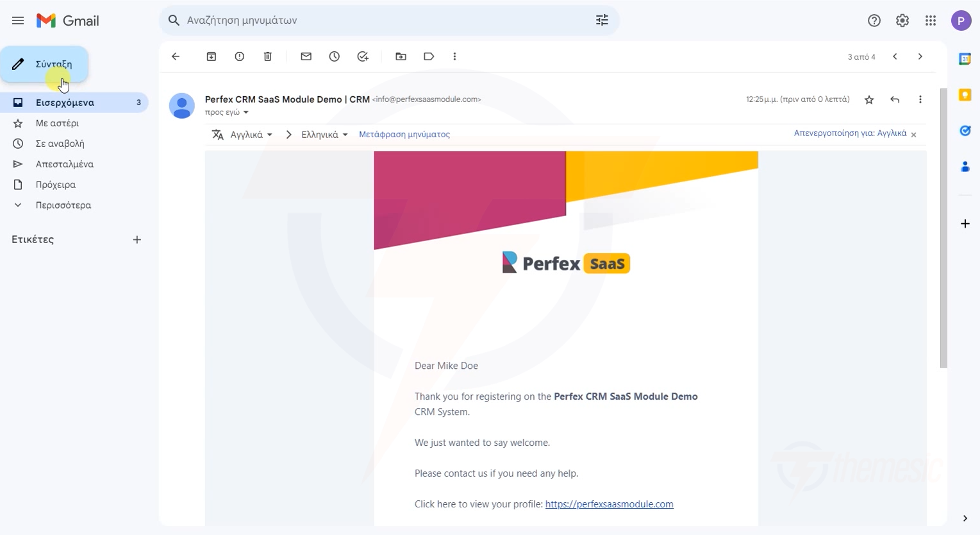Delete the open email
Image resolution: width=980 pixels, height=535 pixels.
point(267,56)
